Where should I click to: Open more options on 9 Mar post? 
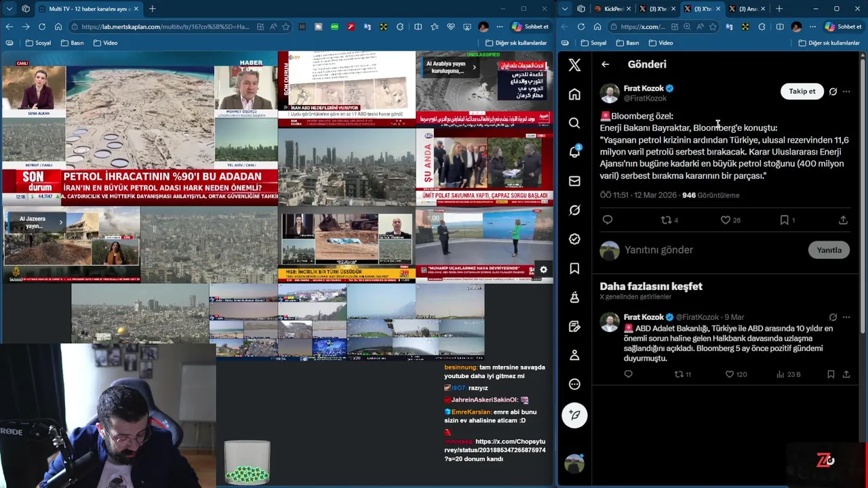pyautogui.click(x=846, y=317)
